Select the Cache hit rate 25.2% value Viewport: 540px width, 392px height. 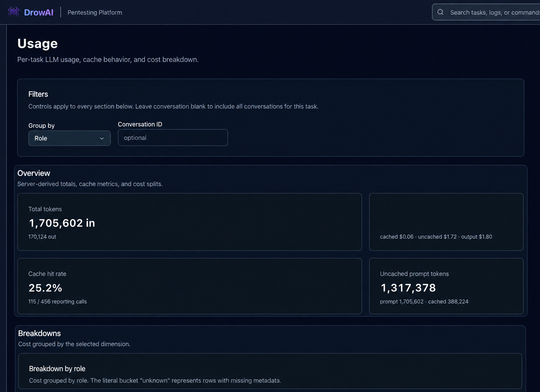(45, 288)
